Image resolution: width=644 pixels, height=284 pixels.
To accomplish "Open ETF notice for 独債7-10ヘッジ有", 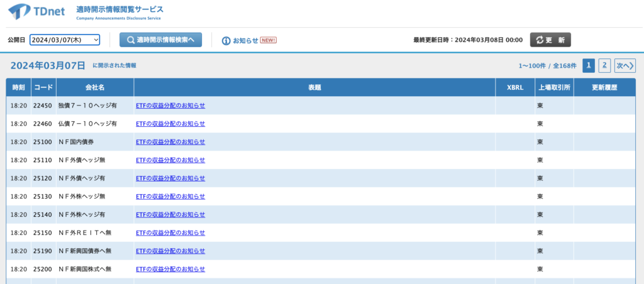I will click(170, 106).
